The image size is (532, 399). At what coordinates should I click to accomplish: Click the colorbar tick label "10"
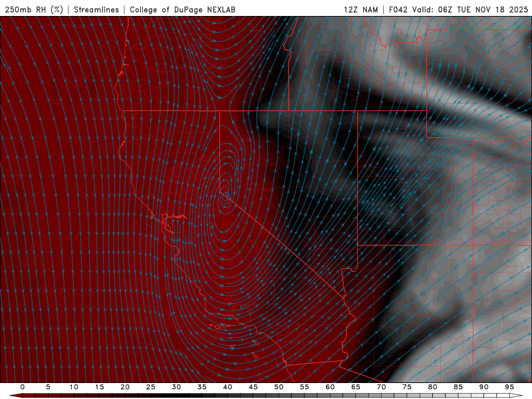tap(74, 387)
